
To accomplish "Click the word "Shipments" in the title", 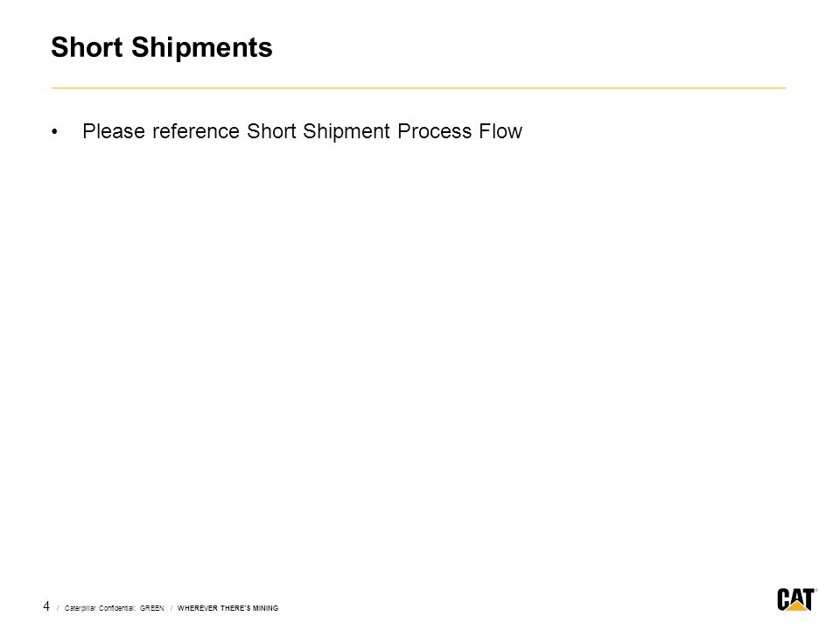I will [x=202, y=47].
